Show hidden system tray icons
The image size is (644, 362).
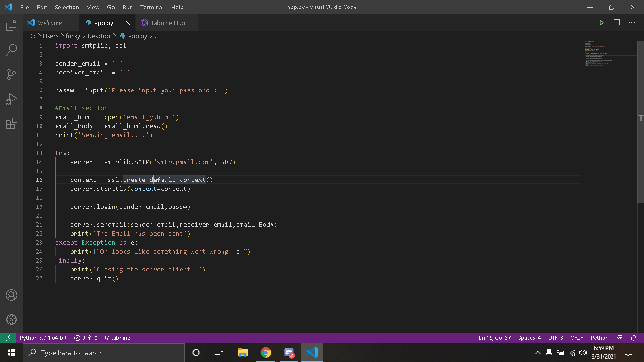tap(537, 353)
